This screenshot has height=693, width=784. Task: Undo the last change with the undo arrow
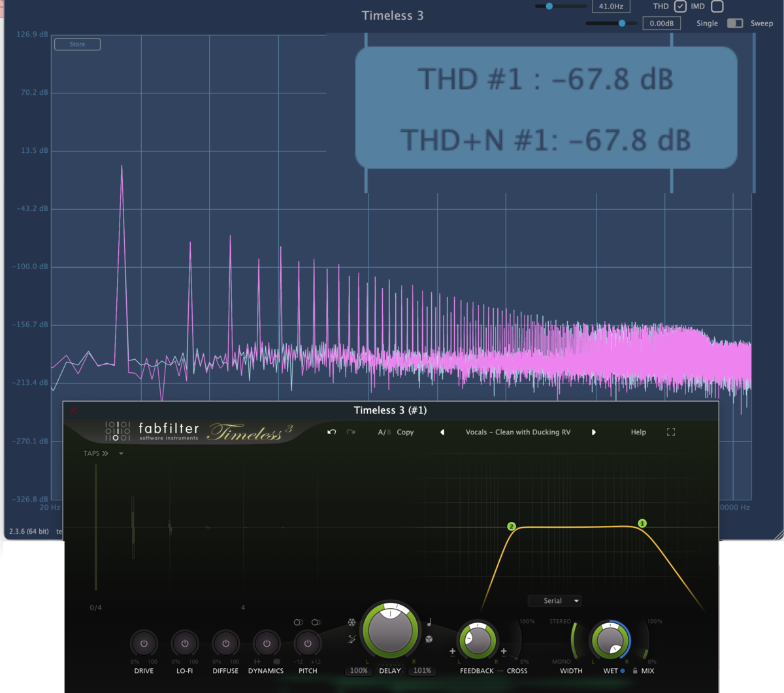pos(332,432)
